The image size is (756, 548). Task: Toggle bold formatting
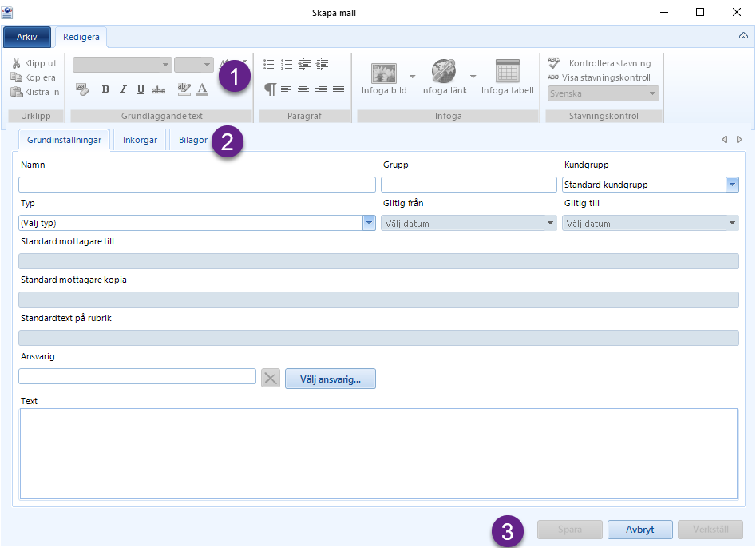click(105, 89)
